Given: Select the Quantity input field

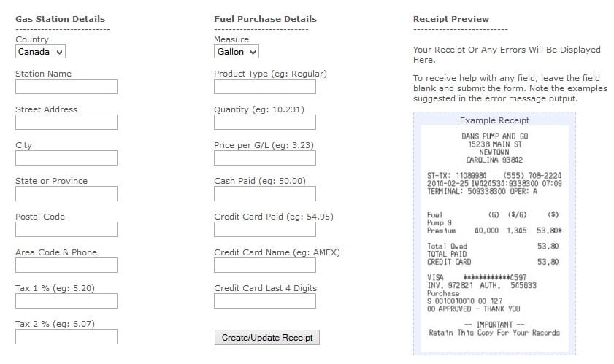Looking at the screenshot, I should [x=265, y=122].
